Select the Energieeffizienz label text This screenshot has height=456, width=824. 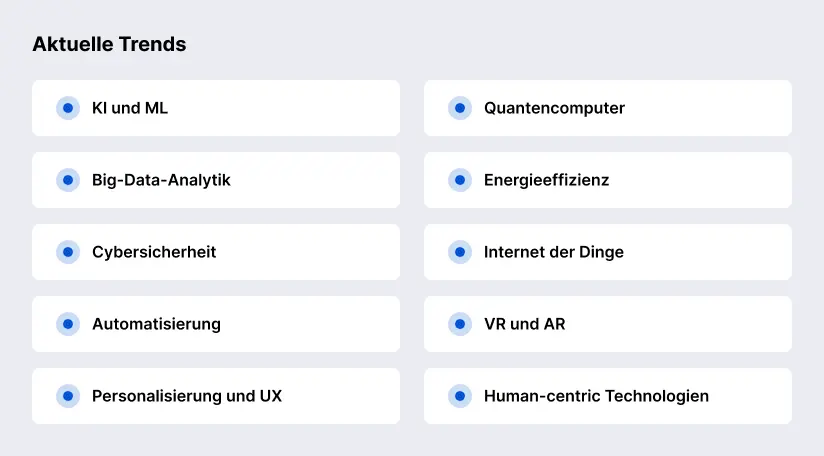point(546,180)
